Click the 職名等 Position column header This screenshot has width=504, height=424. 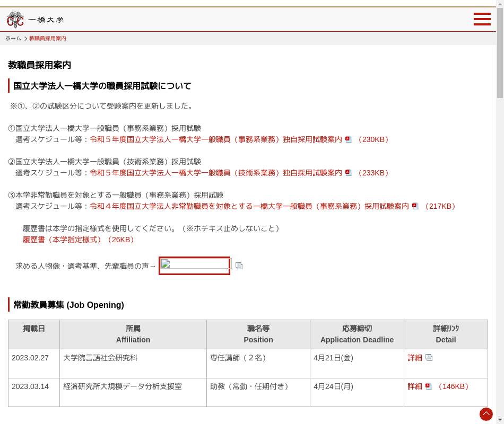(x=258, y=334)
